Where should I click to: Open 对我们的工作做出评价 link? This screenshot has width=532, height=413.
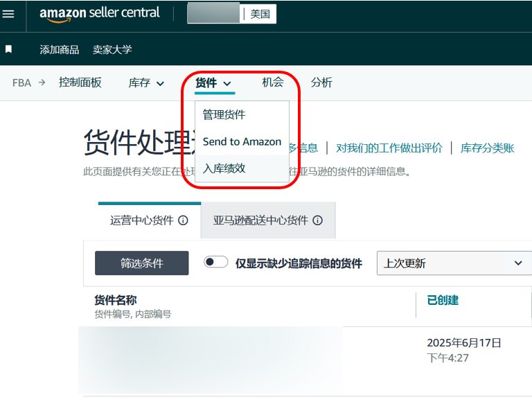[389, 148]
